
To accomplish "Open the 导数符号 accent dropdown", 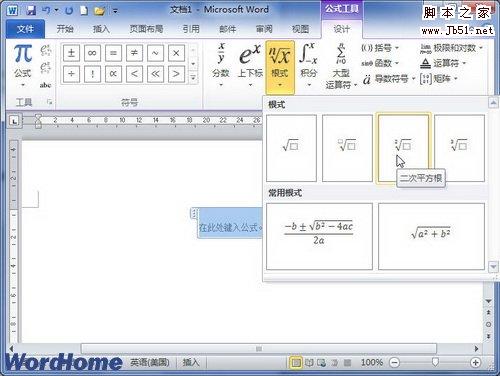I will pyautogui.click(x=389, y=79).
